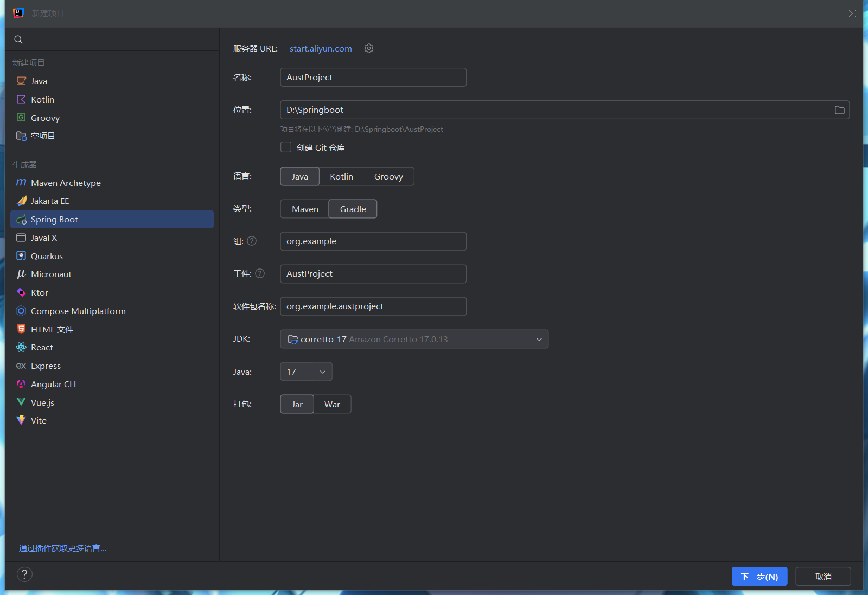This screenshot has height=595, width=868.
Task: Click the 取消 cancel button
Action: tap(823, 577)
